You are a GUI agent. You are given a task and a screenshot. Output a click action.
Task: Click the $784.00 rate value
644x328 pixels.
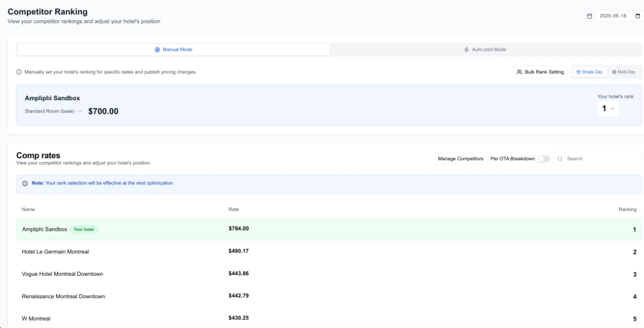click(239, 228)
